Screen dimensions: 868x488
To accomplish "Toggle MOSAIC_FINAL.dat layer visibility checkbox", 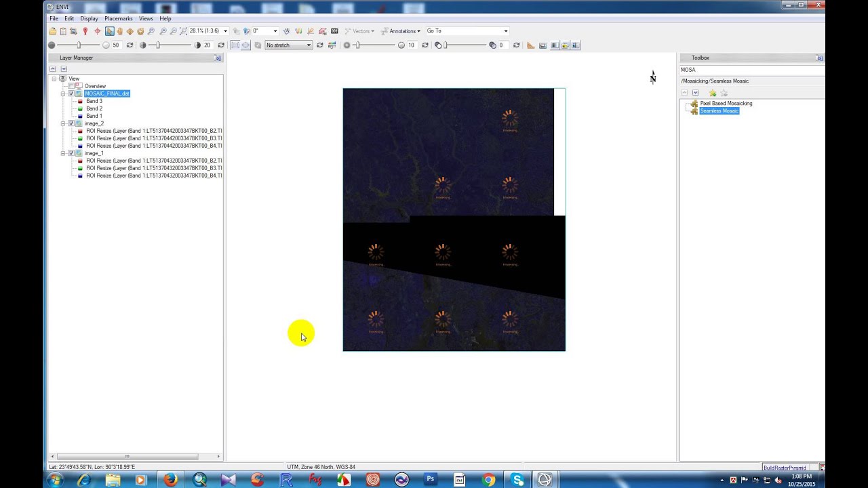I will tap(71, 94).
